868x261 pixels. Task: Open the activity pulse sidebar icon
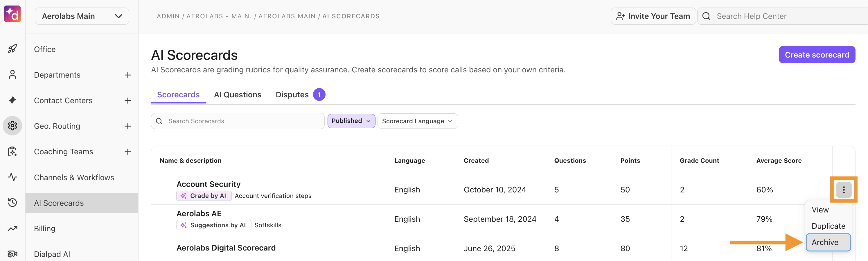(x=12, y=177)
